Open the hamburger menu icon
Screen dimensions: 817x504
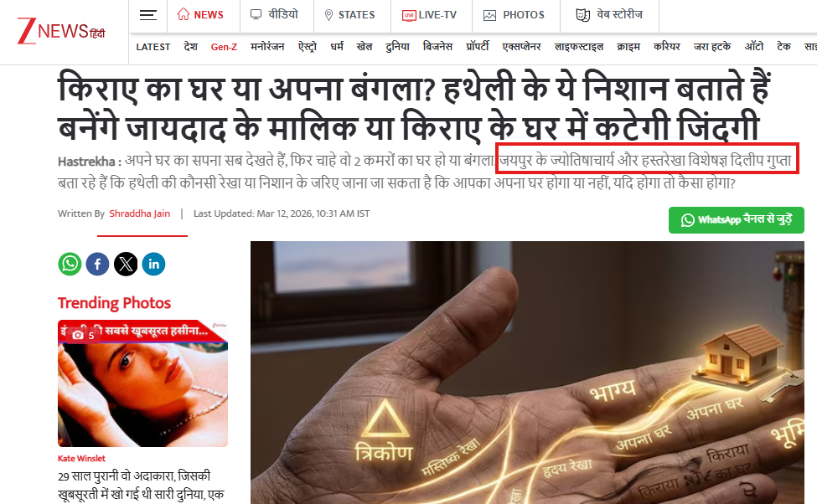click(148, 15)
